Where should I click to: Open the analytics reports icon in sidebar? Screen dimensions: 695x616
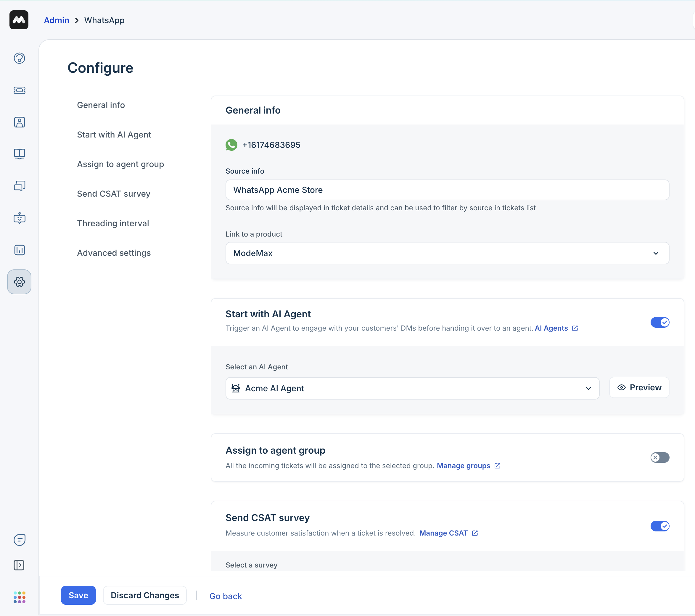19,250
